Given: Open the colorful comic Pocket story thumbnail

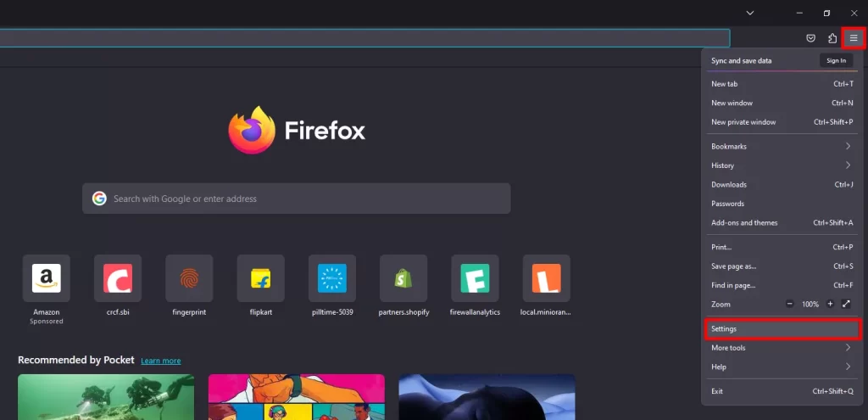Looking at the screenshot, I should (x=296, y=397).
